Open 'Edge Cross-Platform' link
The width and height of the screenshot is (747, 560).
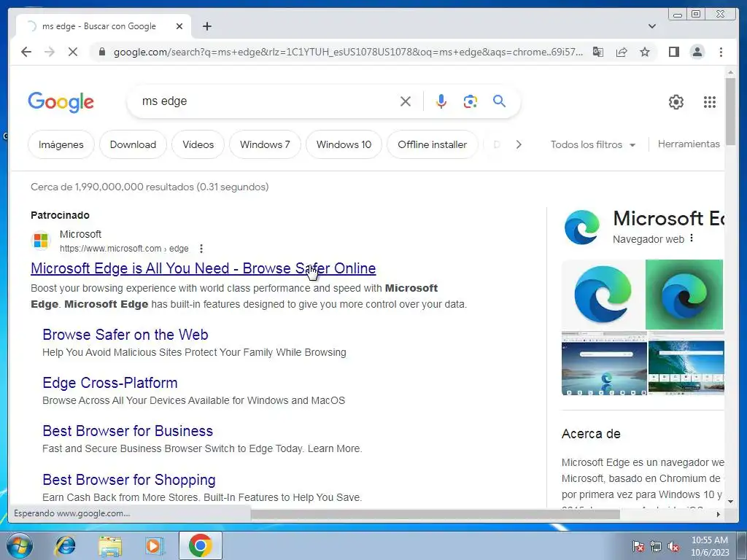110,383
